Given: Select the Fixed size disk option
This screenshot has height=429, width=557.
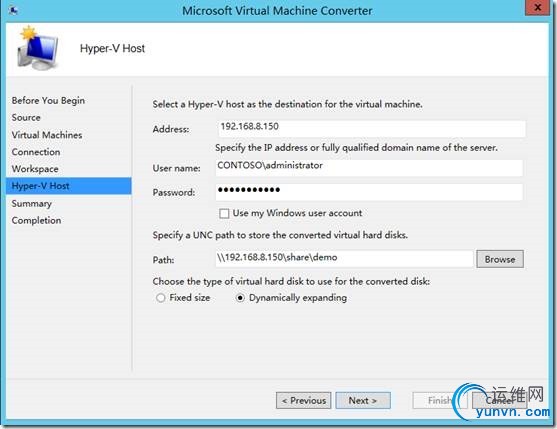Looking at the screenshot, I should [161, 298].
